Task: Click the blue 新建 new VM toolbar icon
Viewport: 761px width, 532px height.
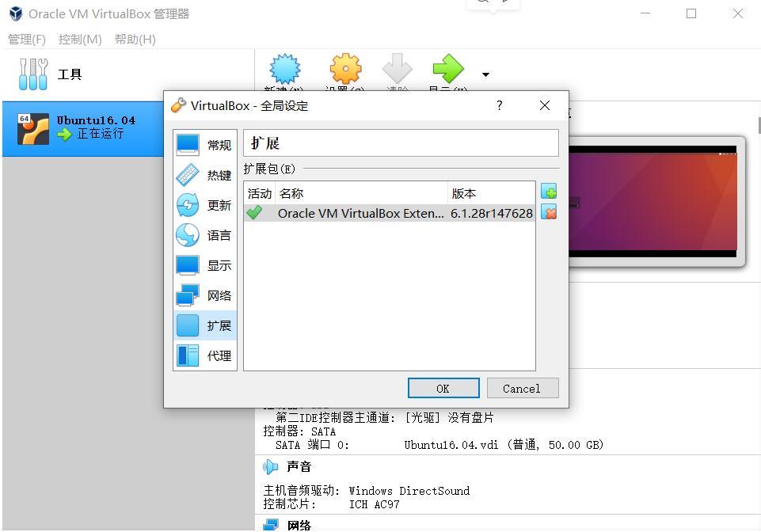Action: pos(285,71)
